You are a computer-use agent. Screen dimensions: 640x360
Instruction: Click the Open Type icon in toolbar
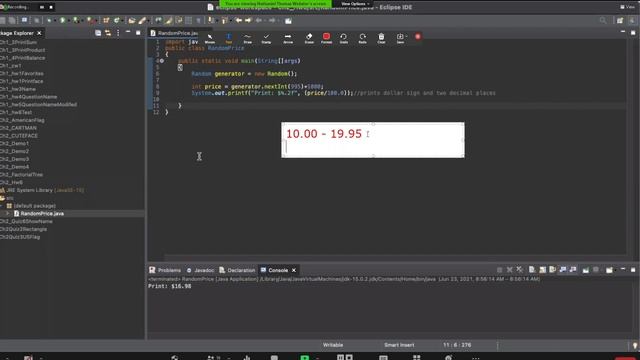click(x=132, y=20)
